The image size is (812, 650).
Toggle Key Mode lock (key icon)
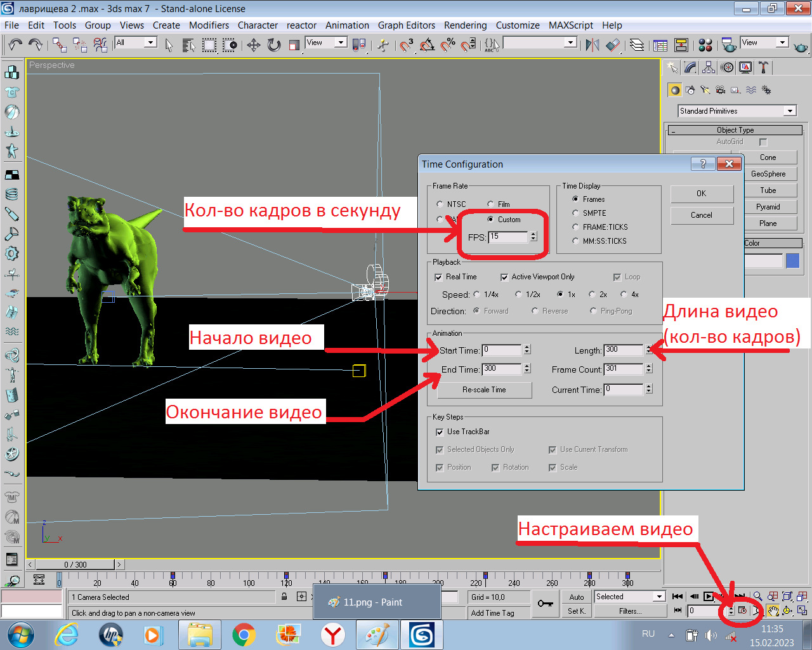[545, 604]
